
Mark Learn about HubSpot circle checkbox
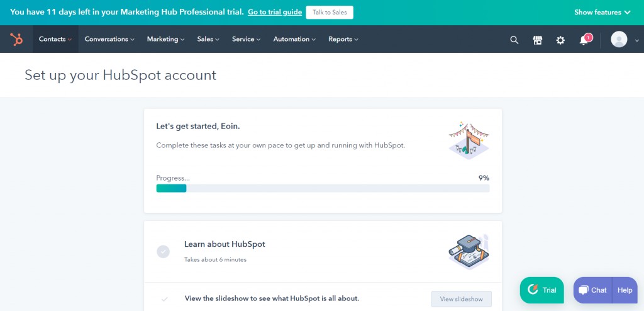pyautogui.click(x=163, y=252)
